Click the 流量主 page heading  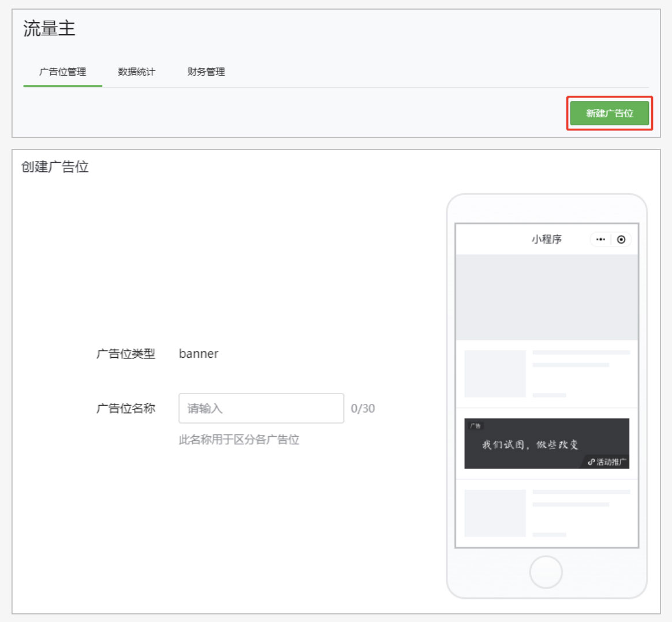(49, 29)
